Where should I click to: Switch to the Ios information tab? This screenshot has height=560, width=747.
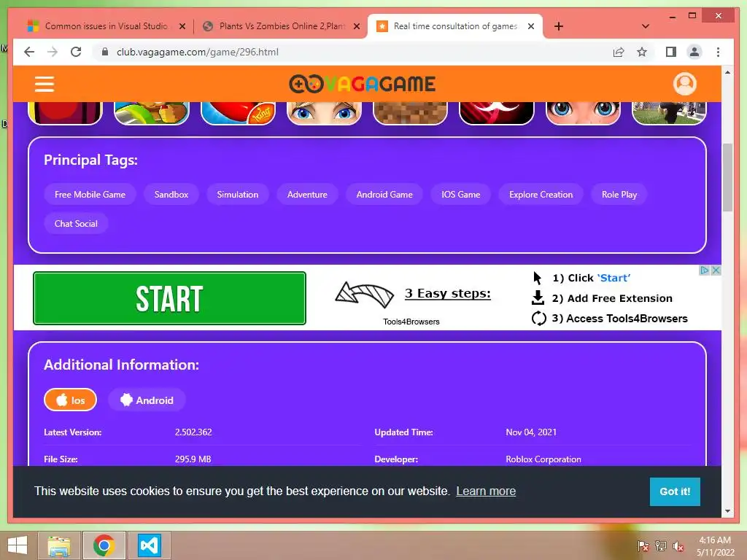click(x=71, y=400)
